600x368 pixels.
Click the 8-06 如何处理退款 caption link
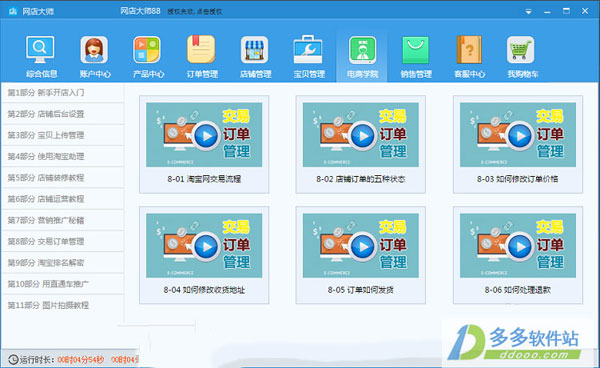[517, 290]
